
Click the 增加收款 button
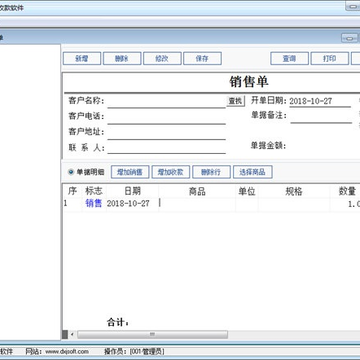pos(171,172)
